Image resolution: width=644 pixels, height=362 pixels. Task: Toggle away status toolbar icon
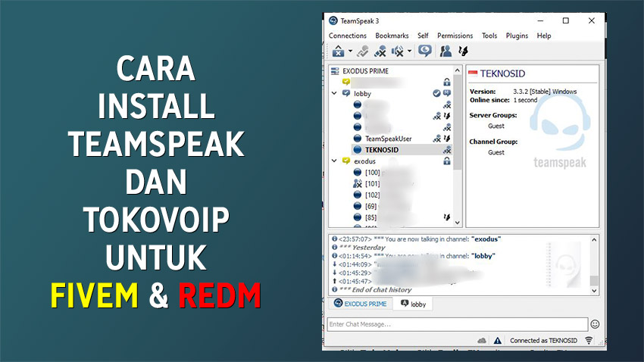pyautogui.click(x=363, y=51)
